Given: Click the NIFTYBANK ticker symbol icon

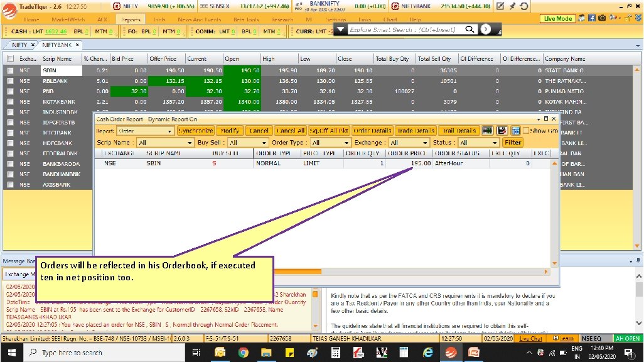Looking at the screenshot, I should [395, 6].
